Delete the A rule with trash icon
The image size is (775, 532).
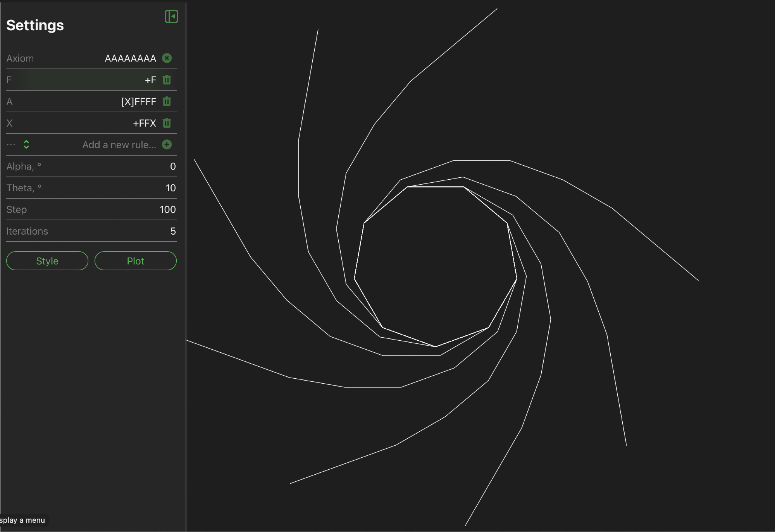coord(167,101)
